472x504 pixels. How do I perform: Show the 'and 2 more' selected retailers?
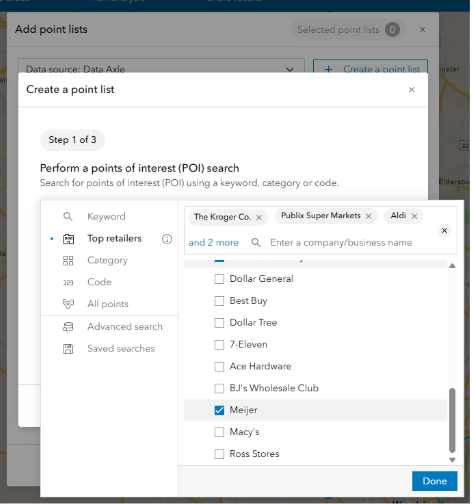pos(214,242)
